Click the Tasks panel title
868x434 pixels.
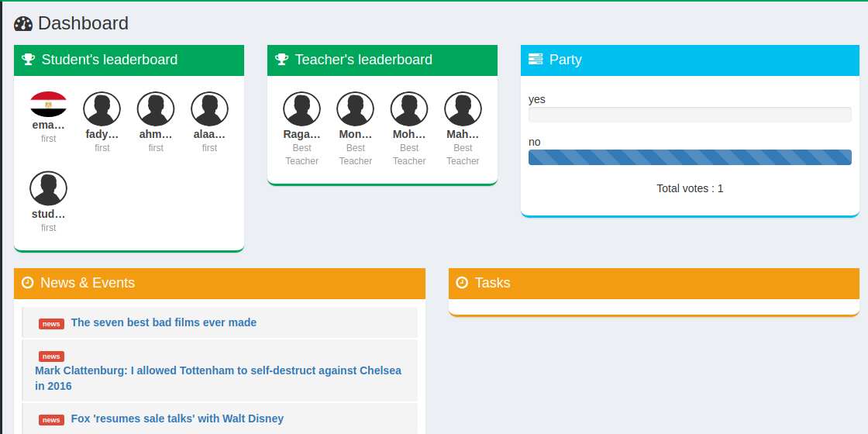(493, 283)
